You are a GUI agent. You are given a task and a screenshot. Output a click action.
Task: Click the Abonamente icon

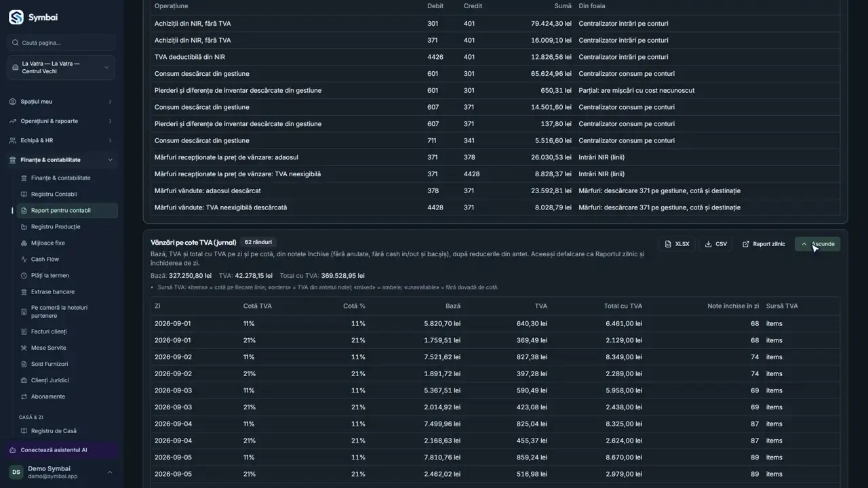pyautogui.click(x=24, y=397)
